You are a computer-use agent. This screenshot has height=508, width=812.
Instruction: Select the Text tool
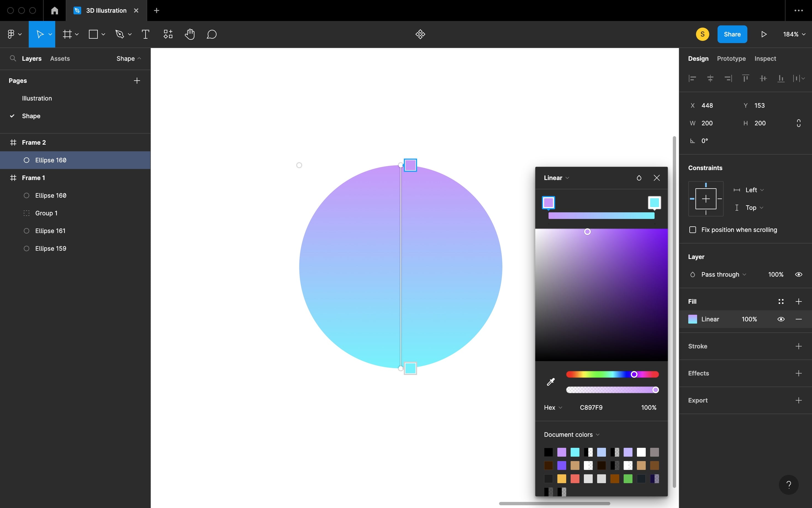pos(145,34)
